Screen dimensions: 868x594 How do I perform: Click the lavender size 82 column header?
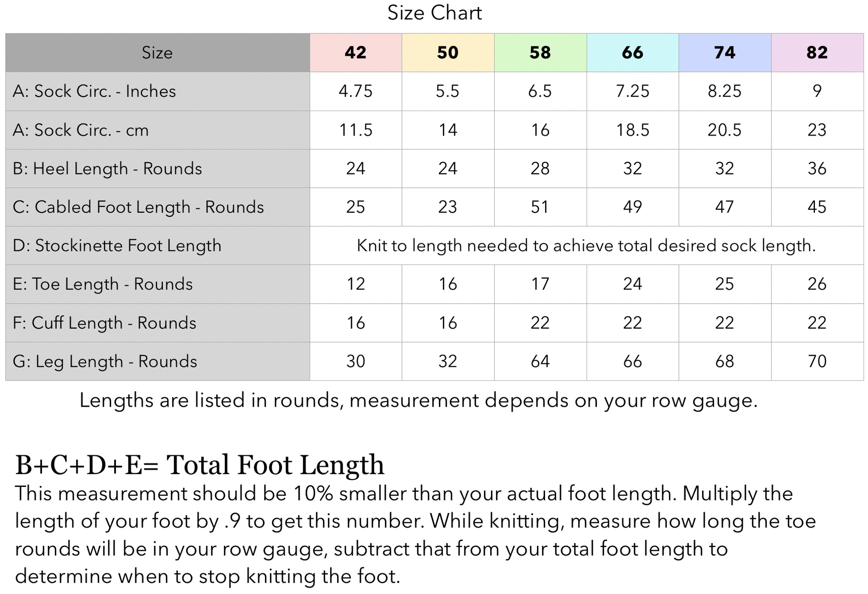(x=817, y=53)
